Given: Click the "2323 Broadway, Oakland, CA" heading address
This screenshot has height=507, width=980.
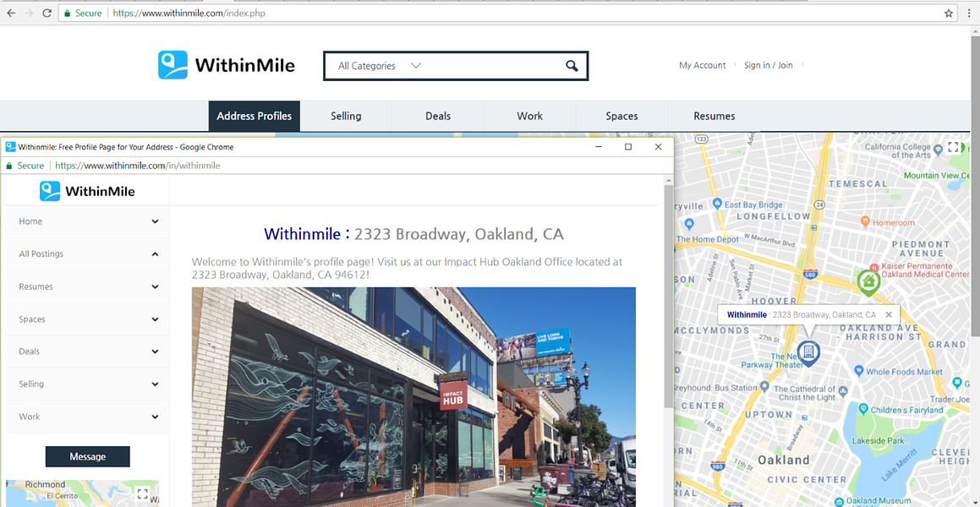Looking at the screenshot, I should [x=459, y=234].
